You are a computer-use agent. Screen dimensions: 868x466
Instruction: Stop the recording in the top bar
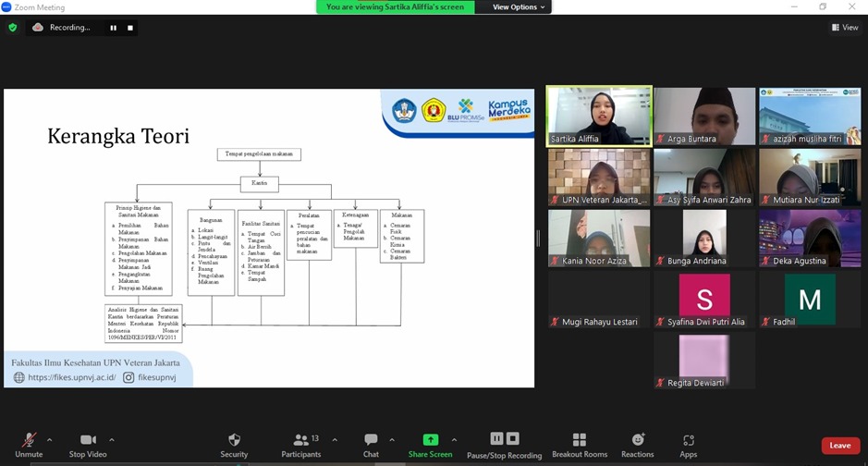(x=130, y=28)
